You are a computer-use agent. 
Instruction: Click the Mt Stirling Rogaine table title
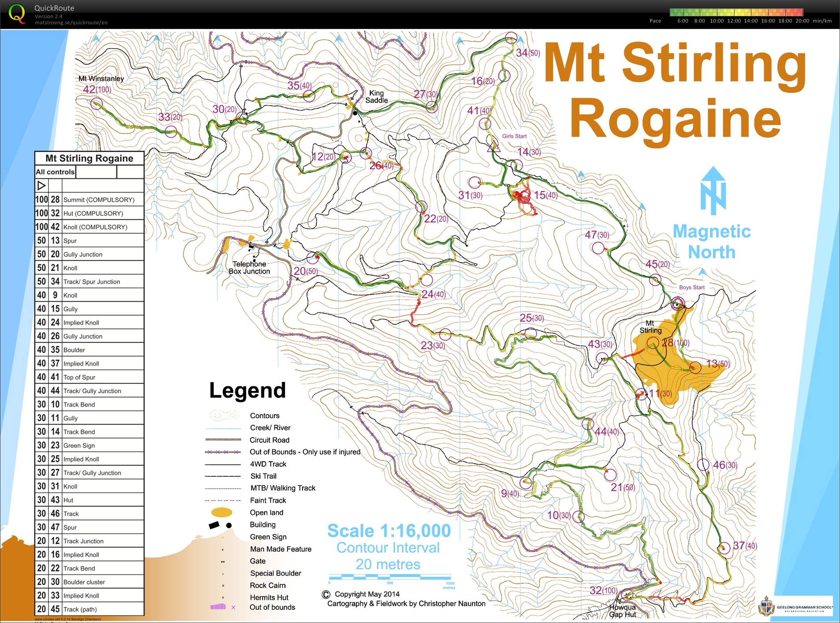[88, 158]
